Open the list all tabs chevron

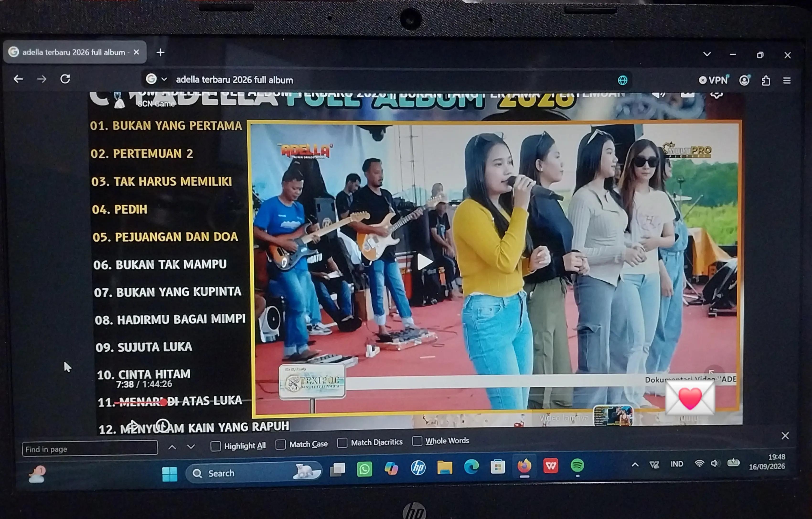click(707, 54)
